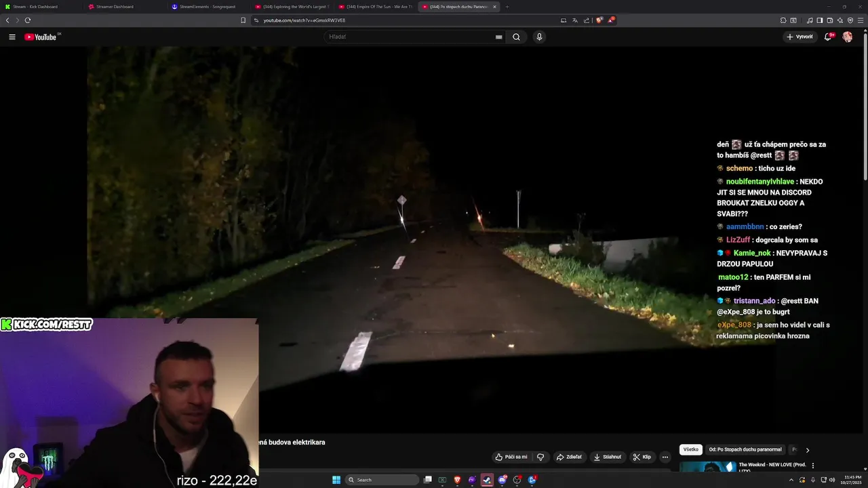Click the Windows taskbar Search box
The width and height of the screenshot is (868, 488).
click(382, 480)
